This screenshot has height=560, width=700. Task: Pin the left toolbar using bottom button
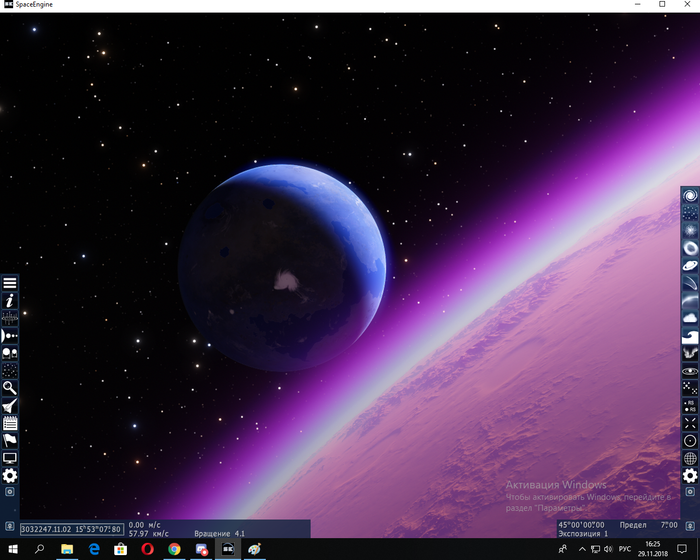point(10,493)
